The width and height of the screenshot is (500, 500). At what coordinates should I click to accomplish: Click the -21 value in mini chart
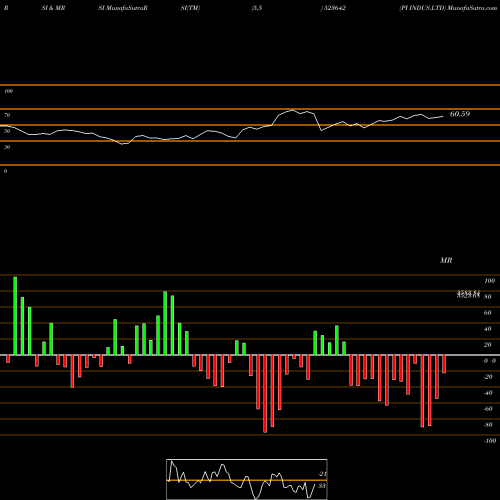click(322, 474)
